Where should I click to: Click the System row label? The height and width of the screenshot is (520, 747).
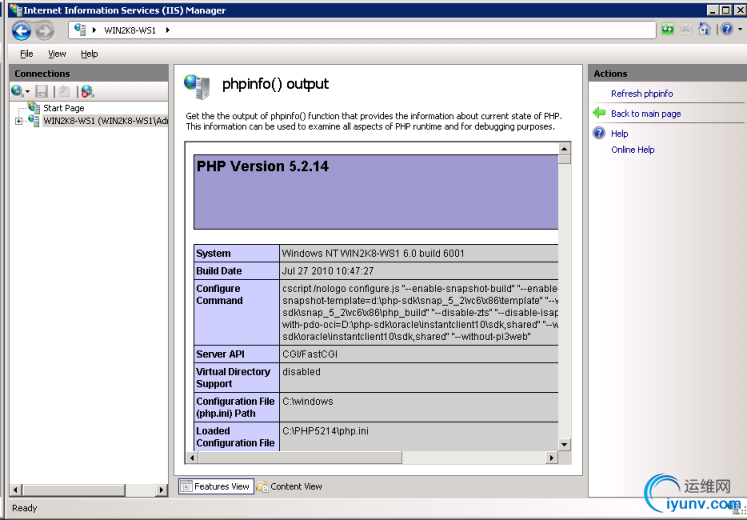pyautogui.click(x=213, y=253)
